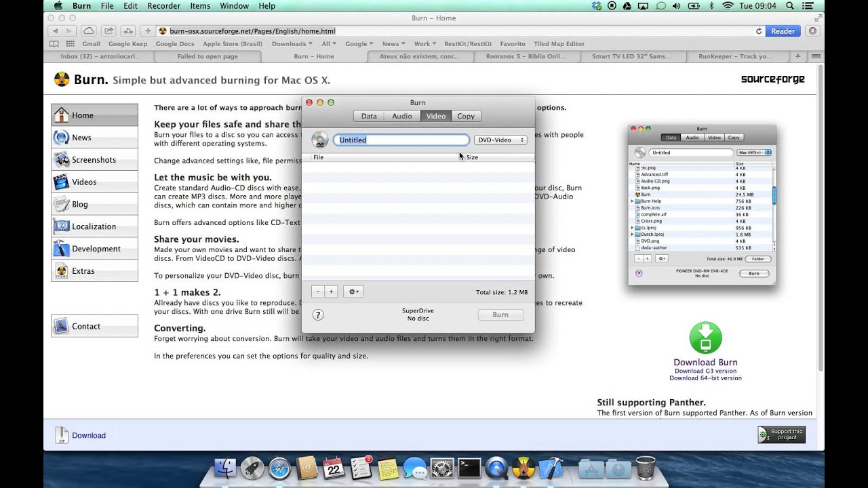Viewport: 868px width, 488px height.
Task: Open System Preferences from the Dock
Action: (x=442, y=468)
